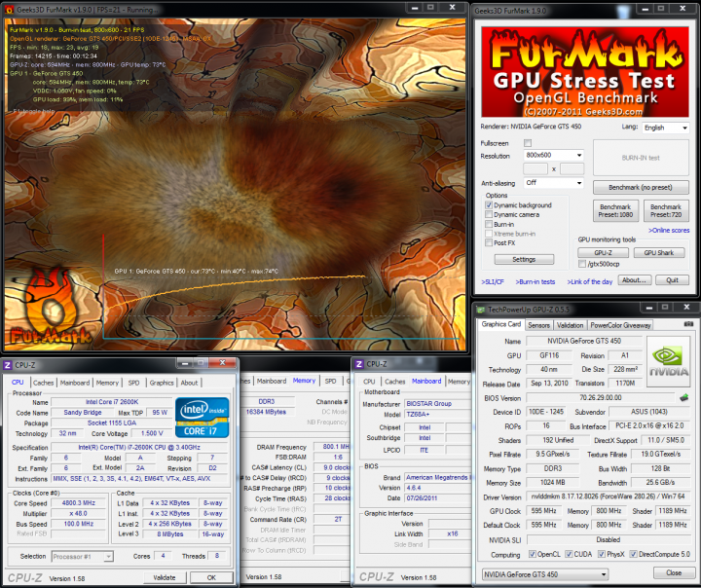
Task: Close the TechPowerUp GPU-Z window with X
Action: point(686,308)
